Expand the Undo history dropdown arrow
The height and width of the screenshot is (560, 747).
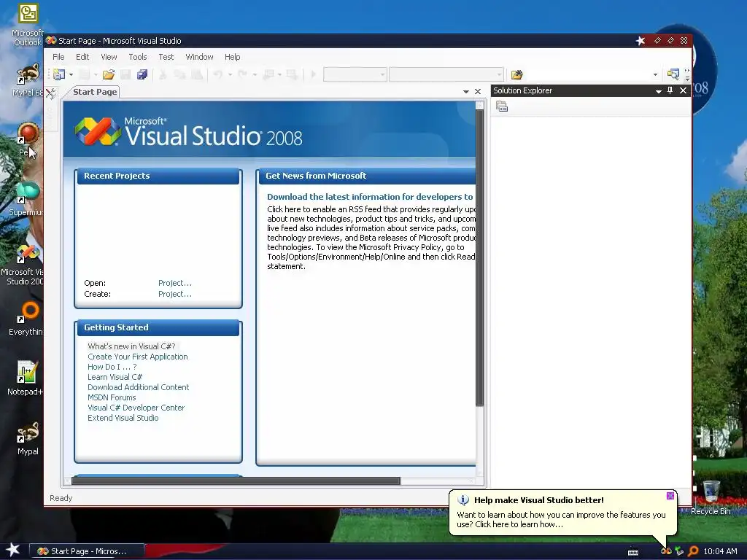(x=230, y=75)
